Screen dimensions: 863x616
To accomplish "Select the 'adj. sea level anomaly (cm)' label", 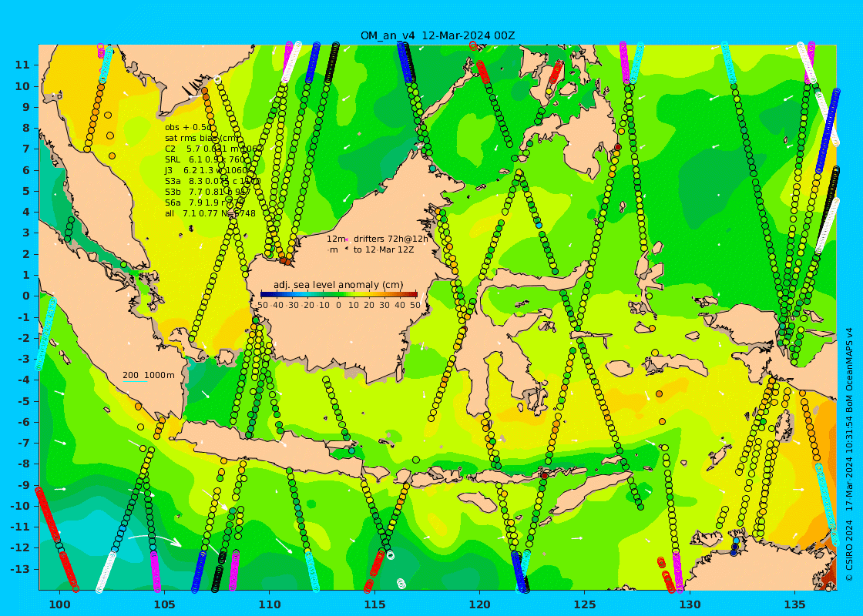I will 338,285.
